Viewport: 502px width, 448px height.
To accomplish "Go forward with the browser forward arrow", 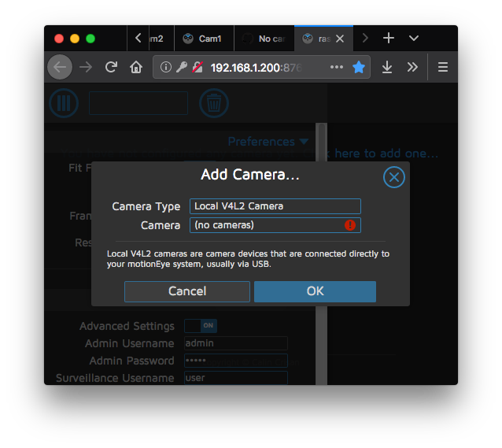I will pos(86,67).
